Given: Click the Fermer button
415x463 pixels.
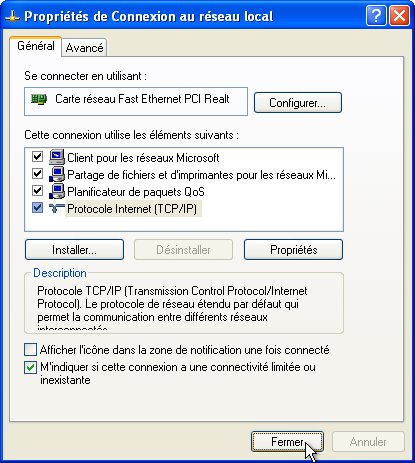Looking at the screenshot, I should pos(287,442).
